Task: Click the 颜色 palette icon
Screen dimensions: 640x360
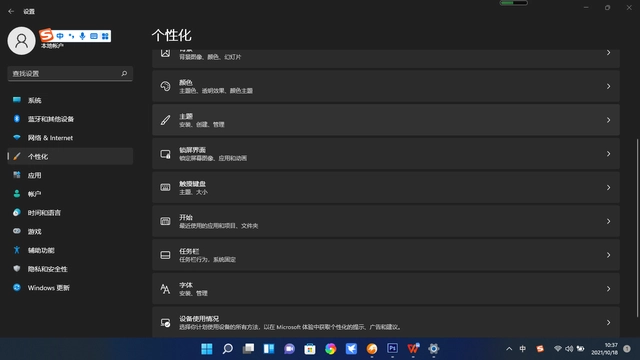Action: tap(165, 86)
